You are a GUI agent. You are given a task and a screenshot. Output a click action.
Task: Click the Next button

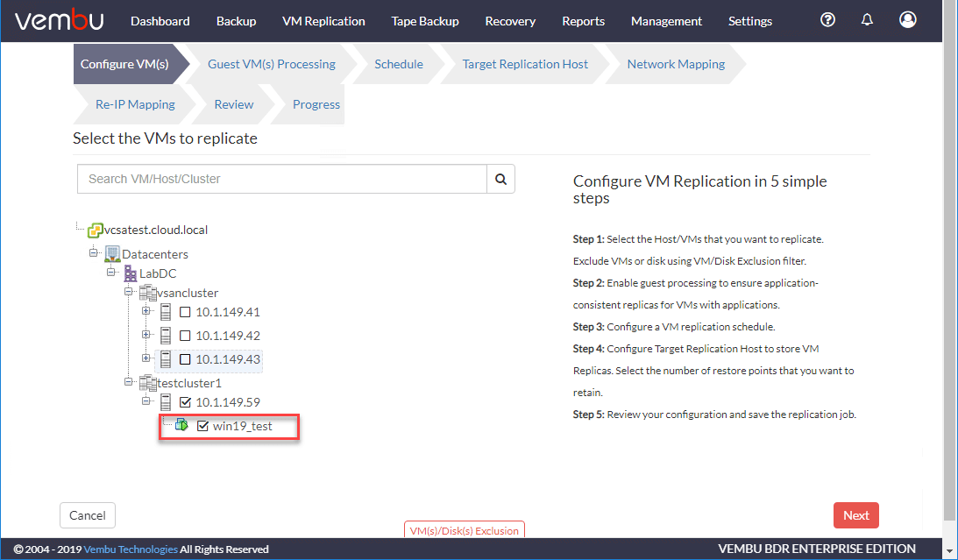(856, 515)
